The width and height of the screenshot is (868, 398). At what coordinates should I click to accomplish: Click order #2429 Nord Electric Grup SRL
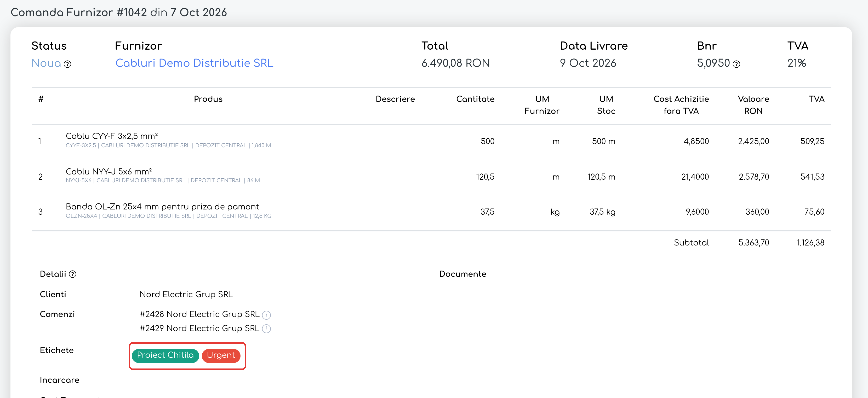click(199, 328)
